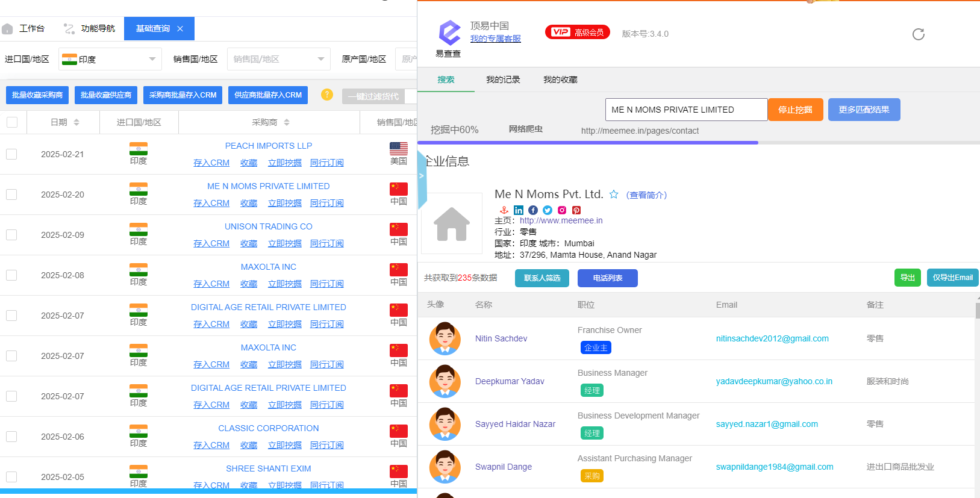Switch to the 搜索 tab

click(446, 79)
